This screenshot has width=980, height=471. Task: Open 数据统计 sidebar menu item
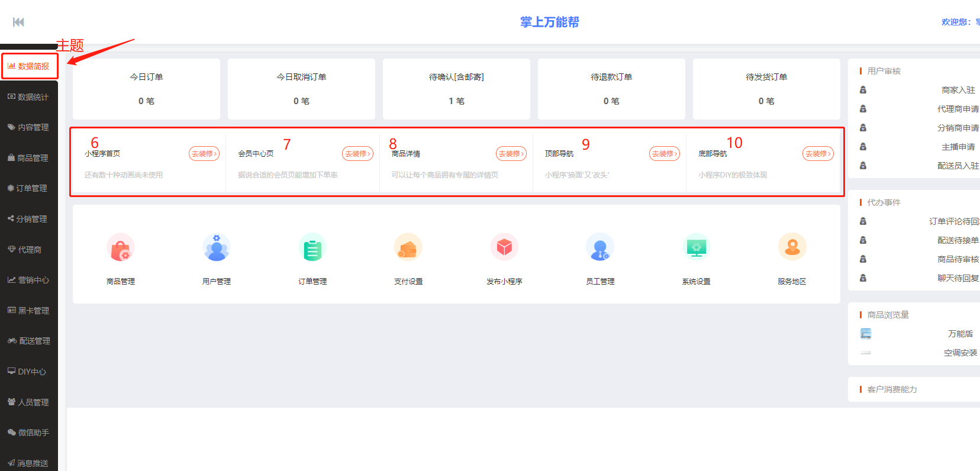pyautogui.click(x=28, y=97)
